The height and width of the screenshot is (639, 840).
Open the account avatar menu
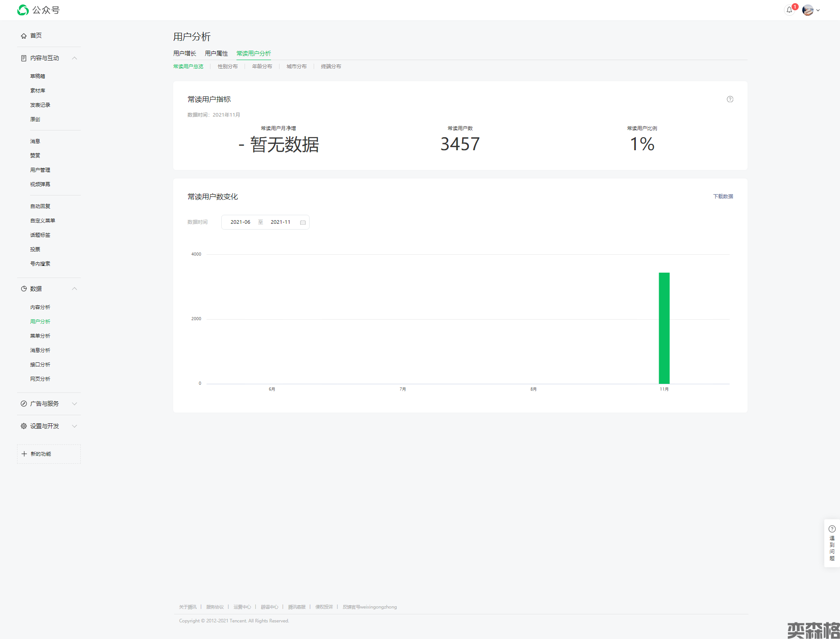click(x=808, y=10)
